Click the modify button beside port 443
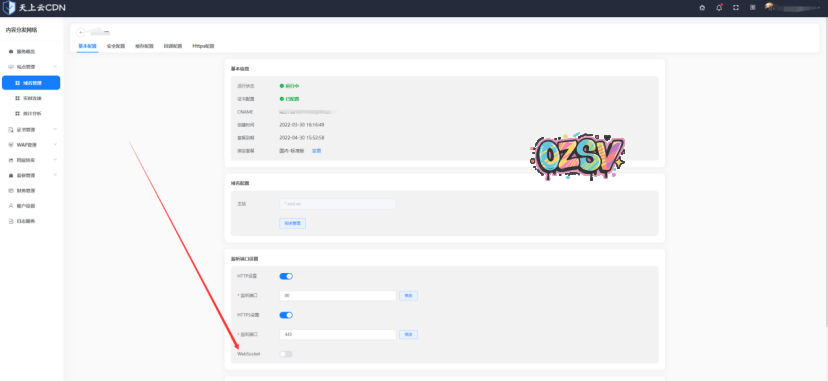828x381 pixels. click(408, 335)
